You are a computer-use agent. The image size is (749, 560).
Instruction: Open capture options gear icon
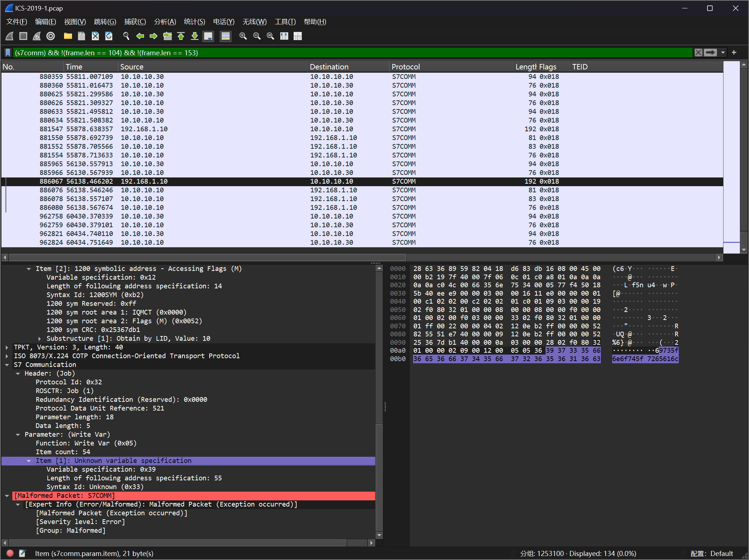pyautogui.click(x=51, y=36)
